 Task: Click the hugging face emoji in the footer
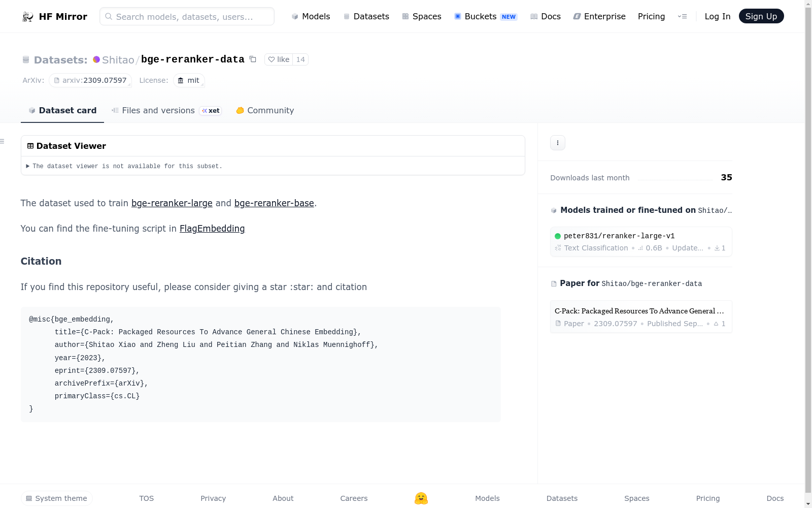coord(421,498)
